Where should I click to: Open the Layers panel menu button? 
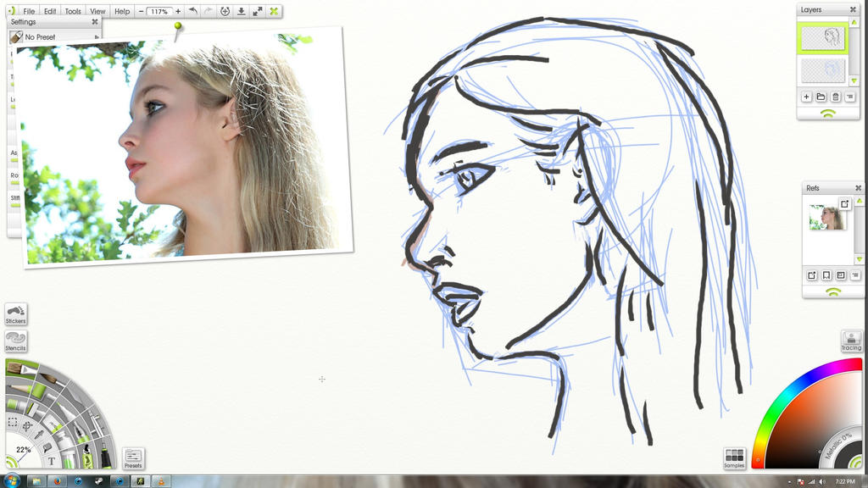click(849, 97)
